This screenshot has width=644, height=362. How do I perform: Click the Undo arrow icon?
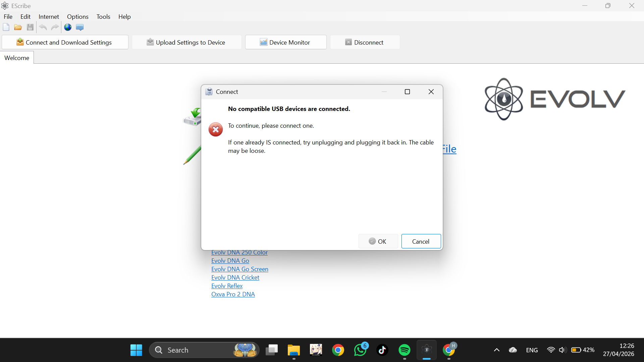tap(43, 27)
